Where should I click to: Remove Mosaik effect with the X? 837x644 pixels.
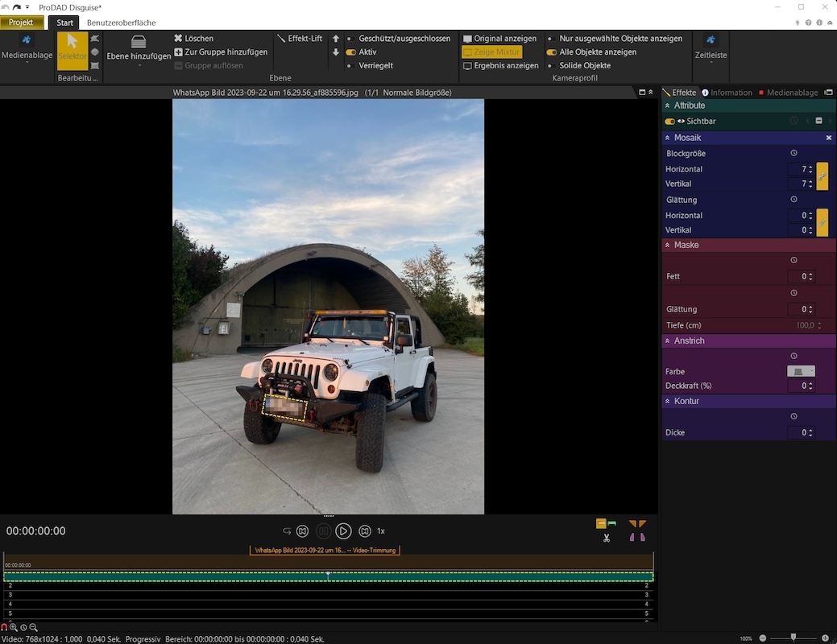tap(828, 138)
